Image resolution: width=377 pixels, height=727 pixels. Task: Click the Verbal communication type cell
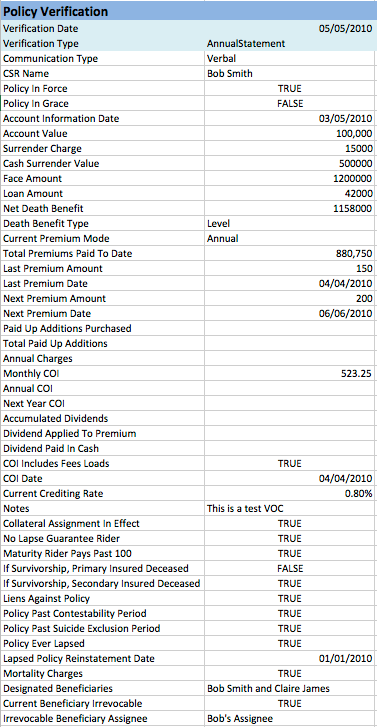[x=290, y=58]
